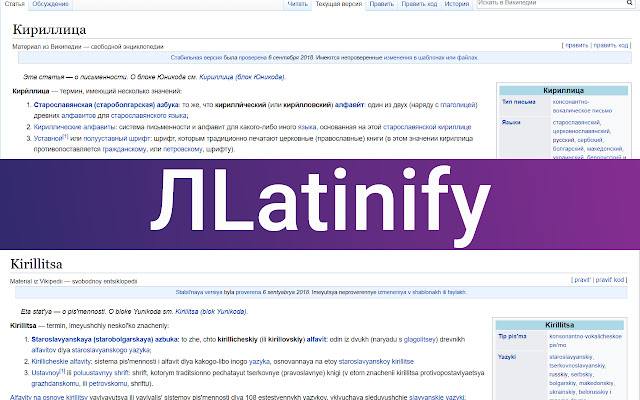
Task: Click Yazyki label in Kirillitsa infobox
Action: click(507, 357)
